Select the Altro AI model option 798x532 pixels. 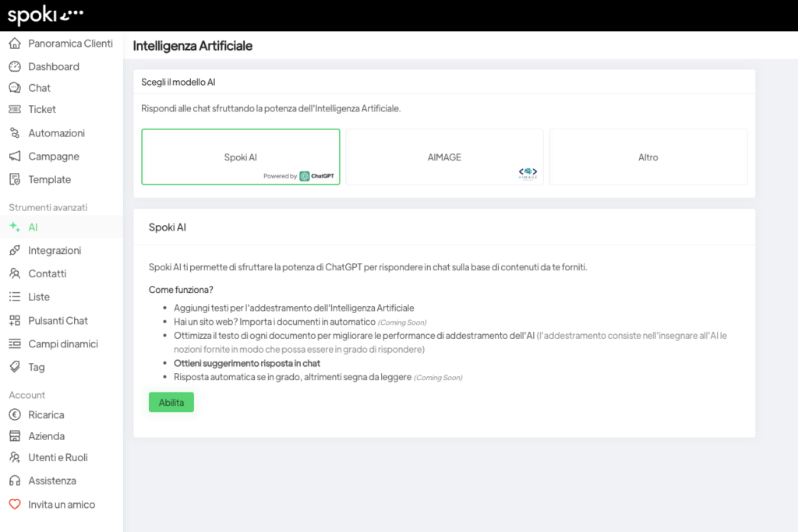coord(648,157)
